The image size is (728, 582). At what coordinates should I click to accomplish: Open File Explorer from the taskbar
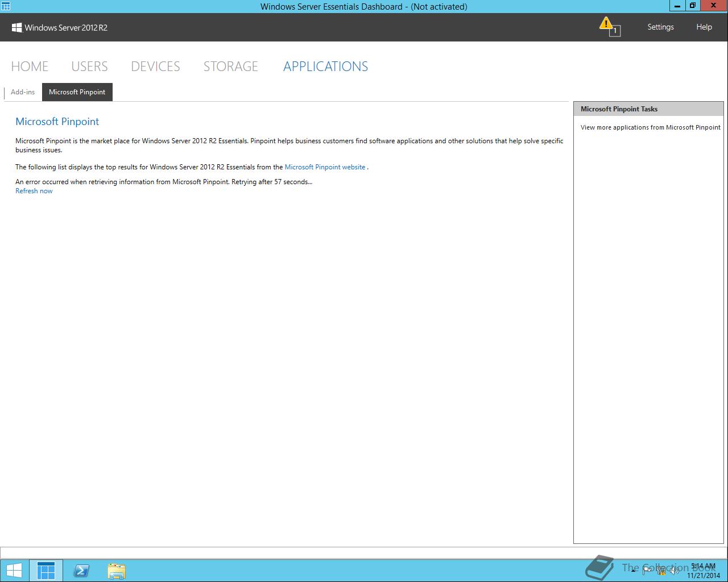pos(117,571)
